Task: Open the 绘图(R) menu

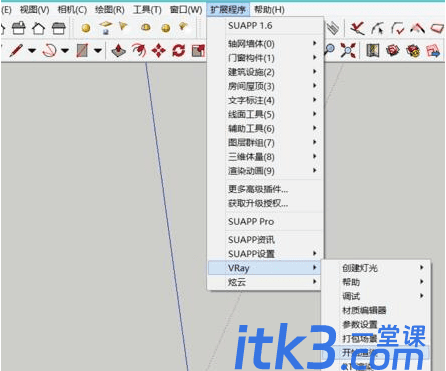Action: pyautogui.click(x=110, y=10)
